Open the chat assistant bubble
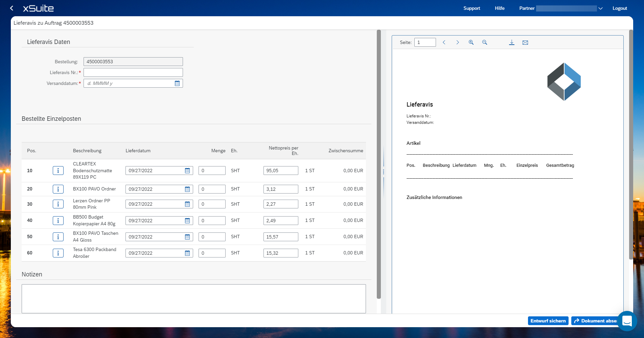 pyautogui.click(x=627, y=321)
